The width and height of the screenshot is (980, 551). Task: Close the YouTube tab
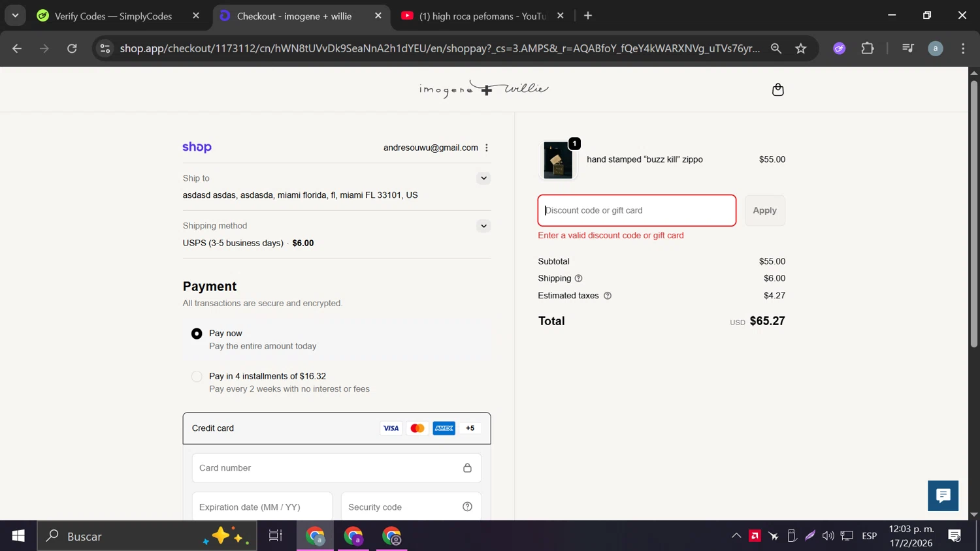click(560, 16)
